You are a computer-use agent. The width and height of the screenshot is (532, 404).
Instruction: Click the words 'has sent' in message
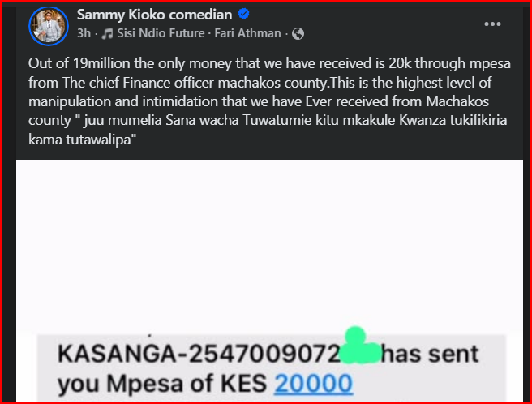[430, 354]
